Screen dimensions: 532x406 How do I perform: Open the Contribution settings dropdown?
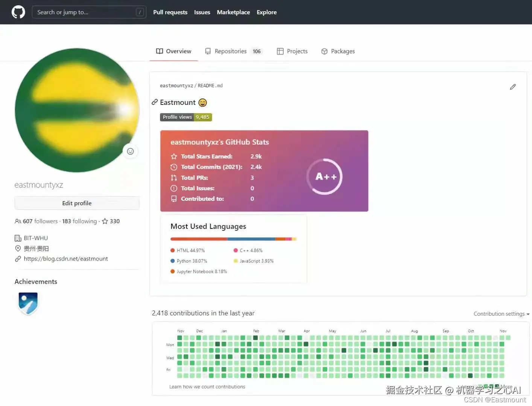click(x=502, y=314)
